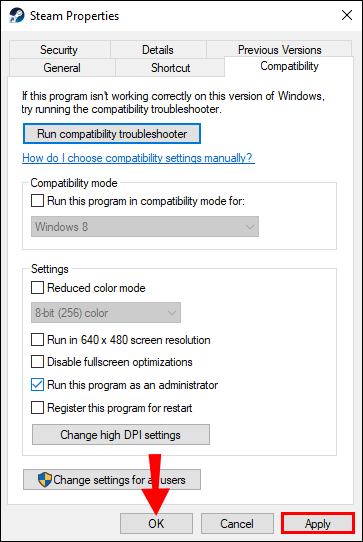Image resolution: width=363 pixels, height=542 pixels.
Task: Click the Steam icon in title bar
Action: point(17,16)
